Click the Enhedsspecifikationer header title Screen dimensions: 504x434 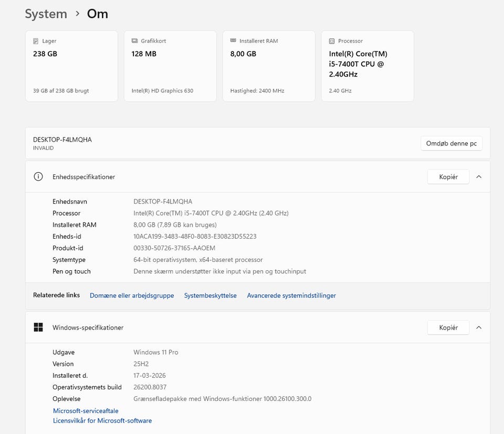pyautogui.click(x=83, y=177)
